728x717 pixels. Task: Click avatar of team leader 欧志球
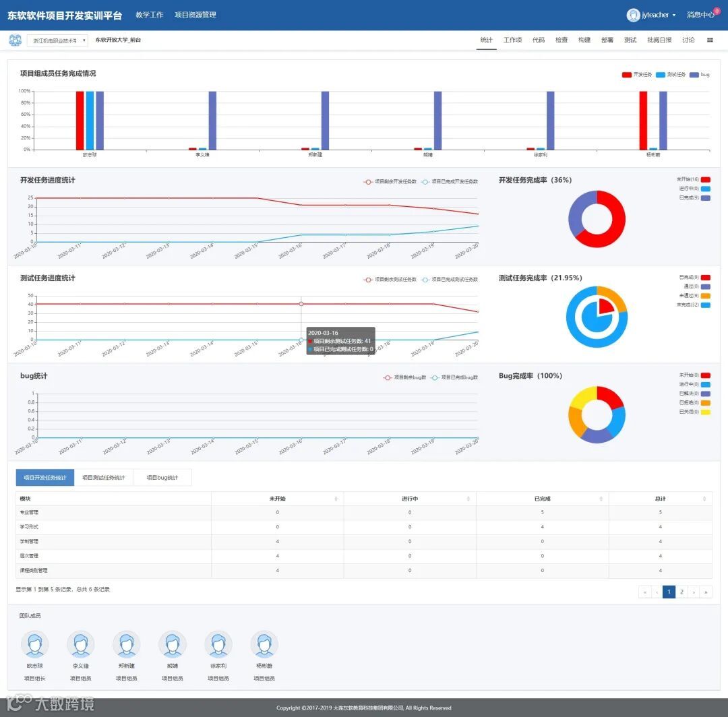point(35,644)
